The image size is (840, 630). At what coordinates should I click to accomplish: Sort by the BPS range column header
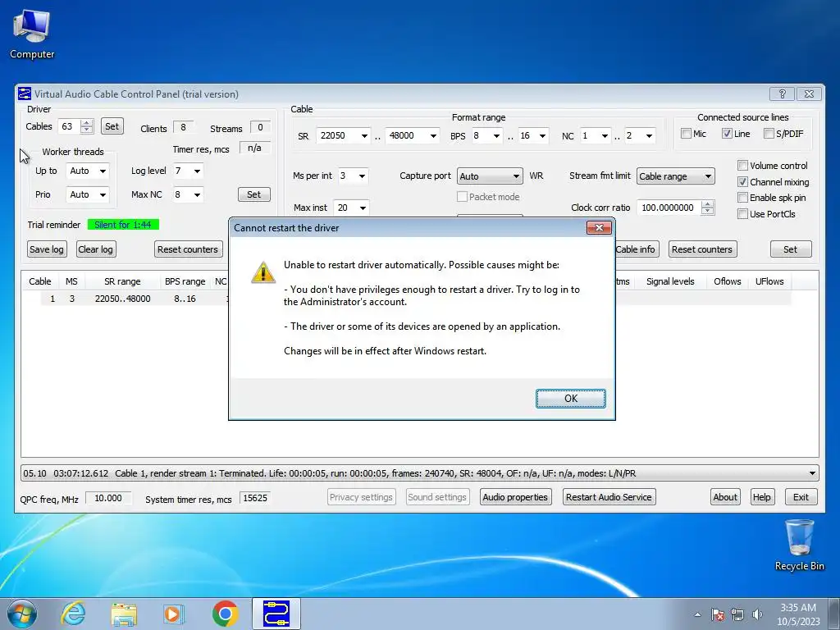[185, 281]
